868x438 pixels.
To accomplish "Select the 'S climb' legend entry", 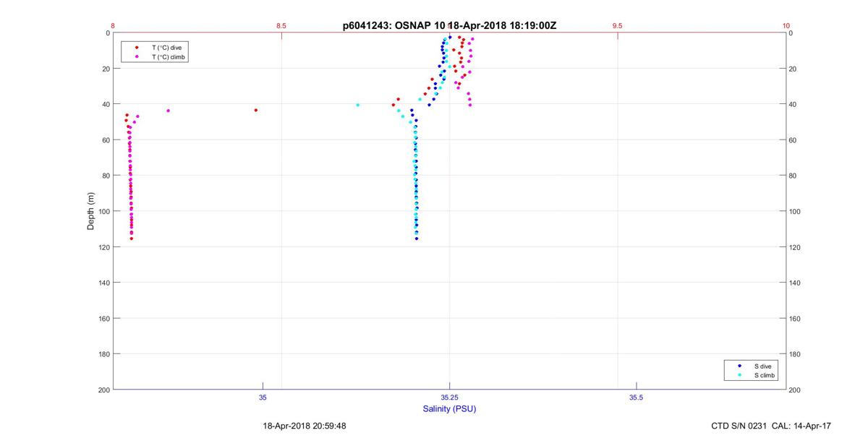I will click(x=764, y=375).
